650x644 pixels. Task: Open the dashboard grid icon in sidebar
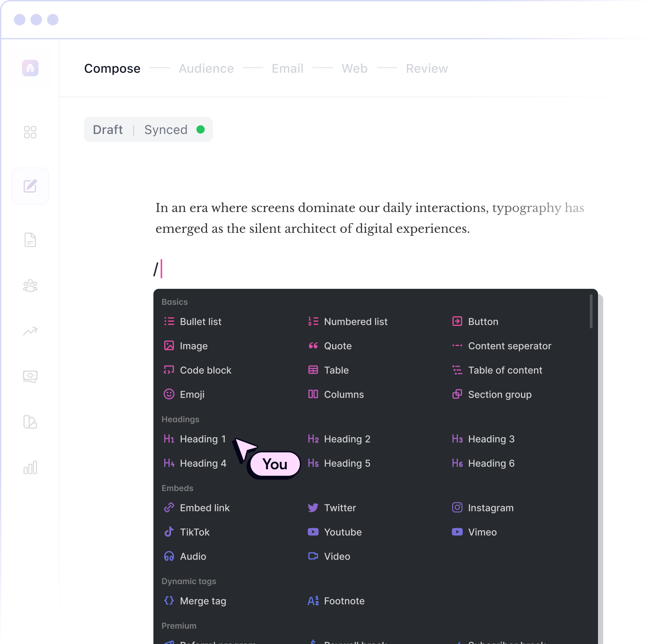point(30,132)
